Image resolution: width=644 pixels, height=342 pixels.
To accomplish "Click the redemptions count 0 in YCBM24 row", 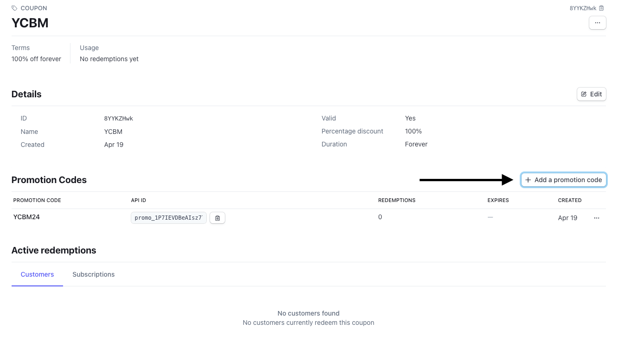I will pos(380,217).
